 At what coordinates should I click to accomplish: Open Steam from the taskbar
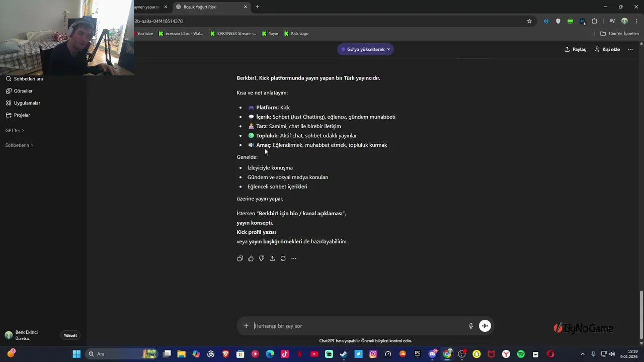(x=344, y=354)
